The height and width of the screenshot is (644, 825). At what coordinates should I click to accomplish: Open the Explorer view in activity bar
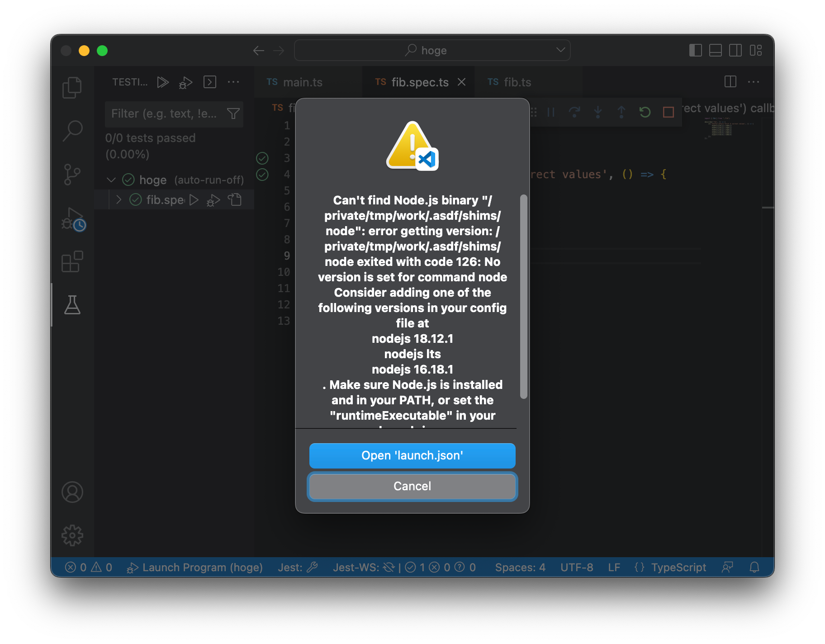tap(72, 87)
